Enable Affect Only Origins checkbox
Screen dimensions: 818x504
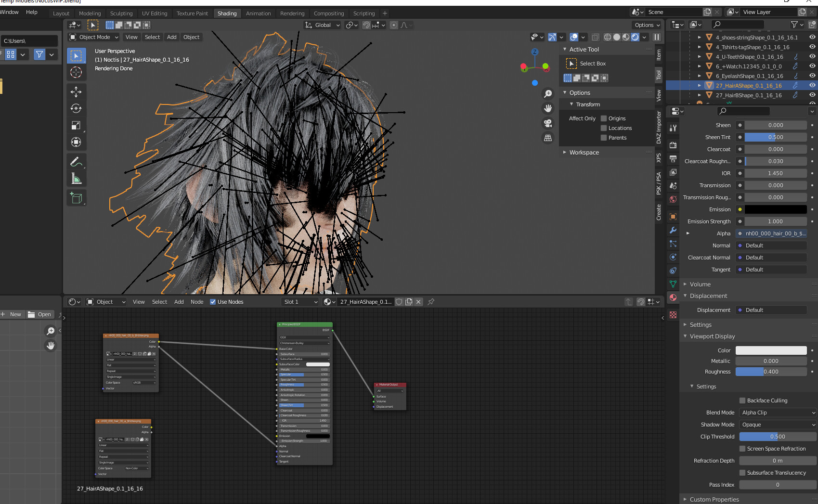(x=604, y=118)
